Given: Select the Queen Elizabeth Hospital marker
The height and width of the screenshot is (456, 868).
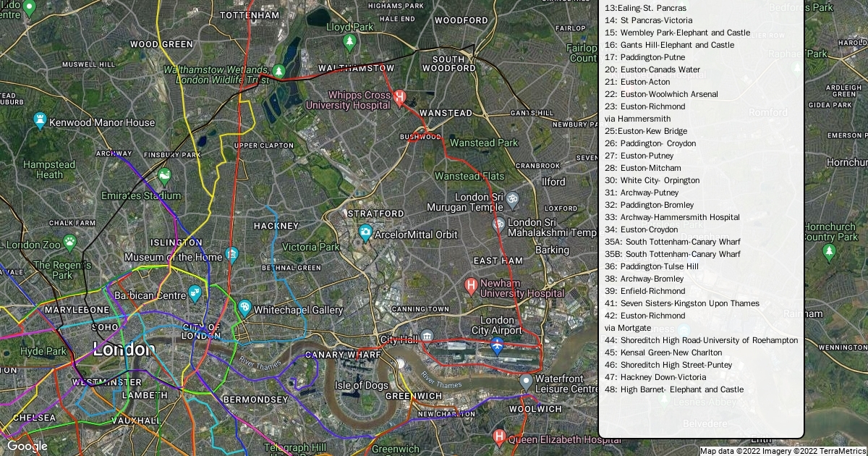Looking at the screenshot, I should [498, 437].
